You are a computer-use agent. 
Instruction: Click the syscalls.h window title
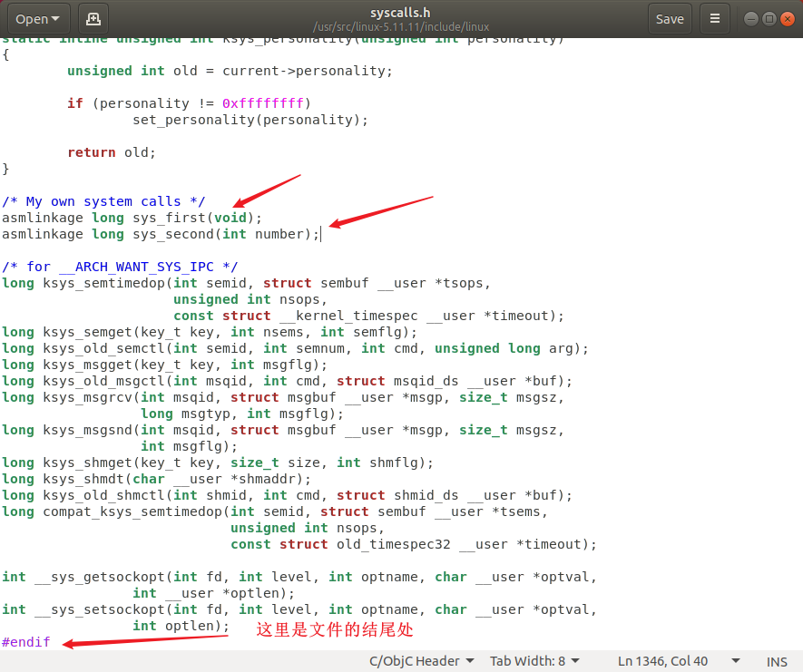(400, 13)
